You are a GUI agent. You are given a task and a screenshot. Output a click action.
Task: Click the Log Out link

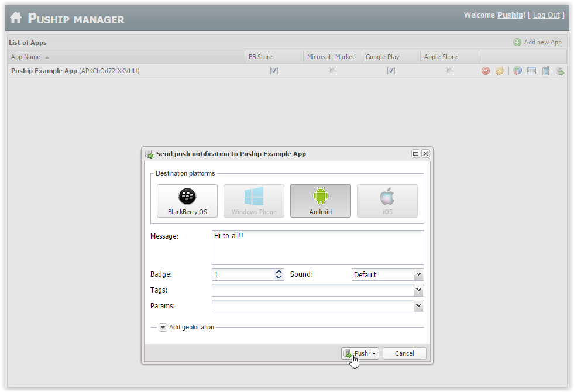[546, 15]
